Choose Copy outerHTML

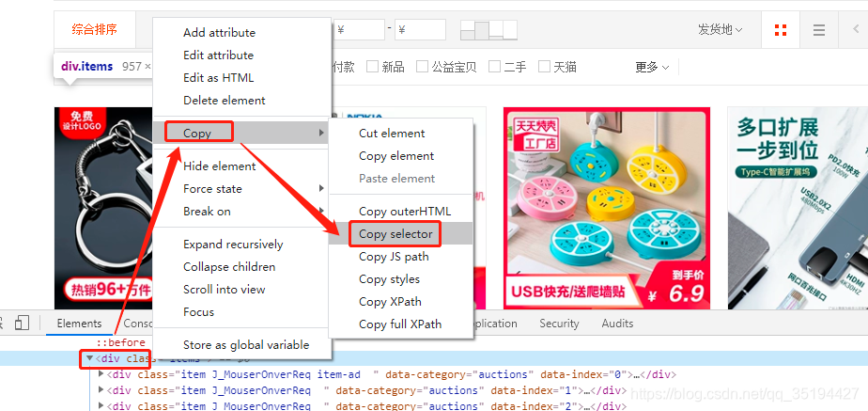[401, 212]
